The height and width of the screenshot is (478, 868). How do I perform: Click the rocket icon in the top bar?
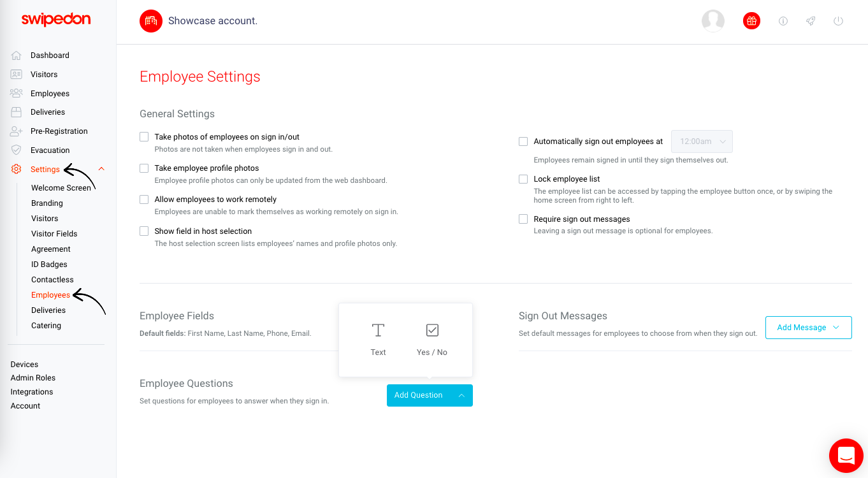pos(811,21)
